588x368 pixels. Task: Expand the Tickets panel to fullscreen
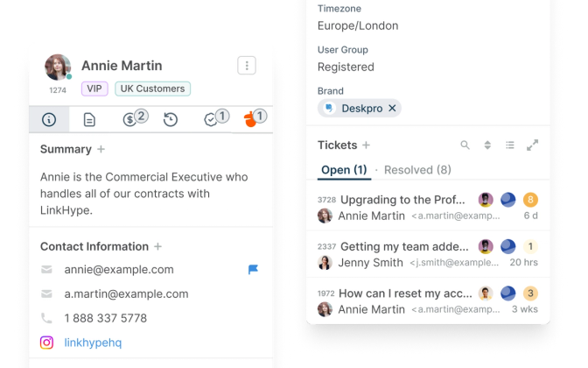(532, 145)
